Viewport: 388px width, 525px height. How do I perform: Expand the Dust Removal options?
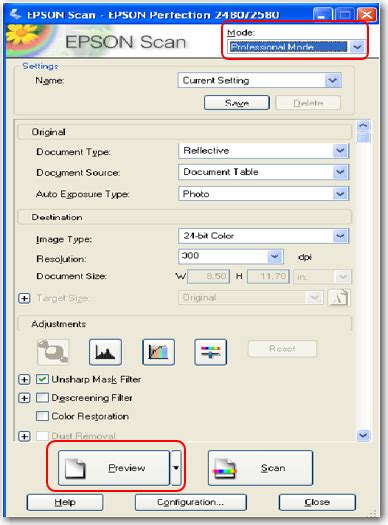[x=24, y=436]
